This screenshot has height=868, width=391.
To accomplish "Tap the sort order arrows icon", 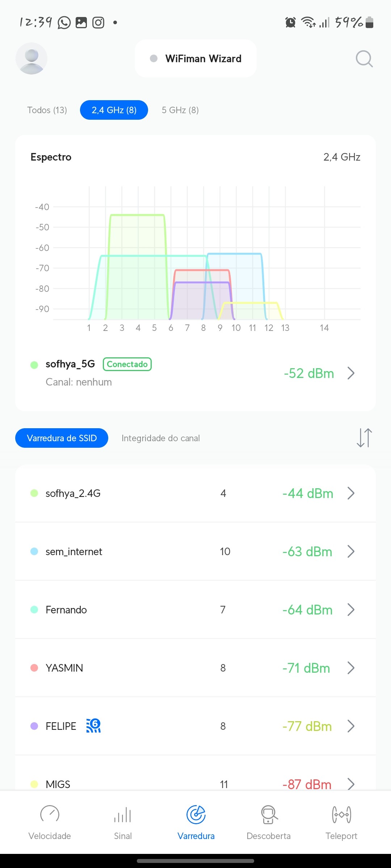I will 364,438.
